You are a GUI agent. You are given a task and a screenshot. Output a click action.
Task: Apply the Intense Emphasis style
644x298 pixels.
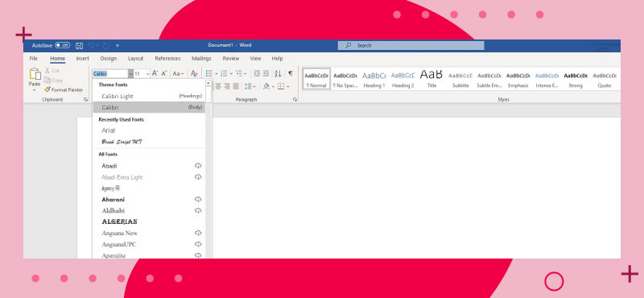547,79
